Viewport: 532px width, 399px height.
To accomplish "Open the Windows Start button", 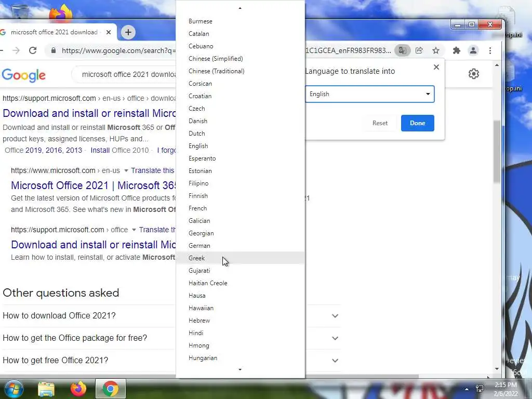I will click(13, 389).
